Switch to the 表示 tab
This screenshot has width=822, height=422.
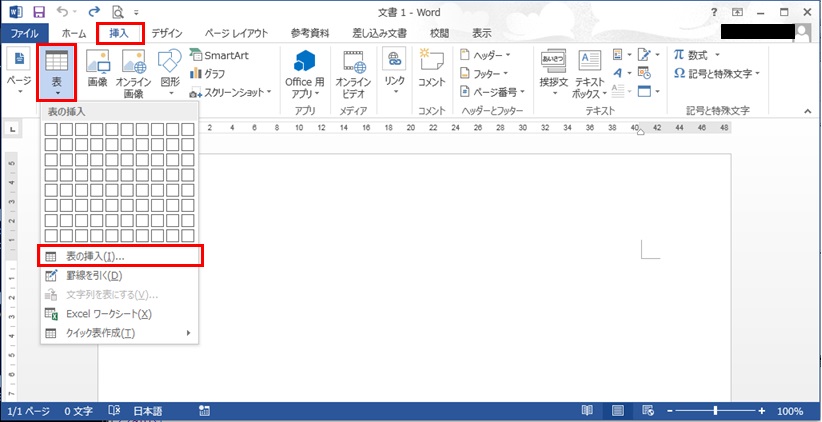click(482, 34)
